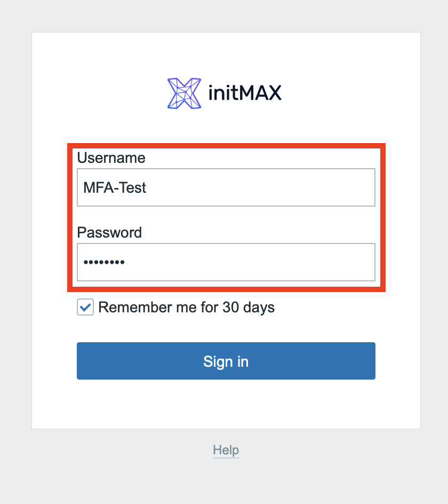
Task: Click the Username field label
Action: (x=111, y=157)
